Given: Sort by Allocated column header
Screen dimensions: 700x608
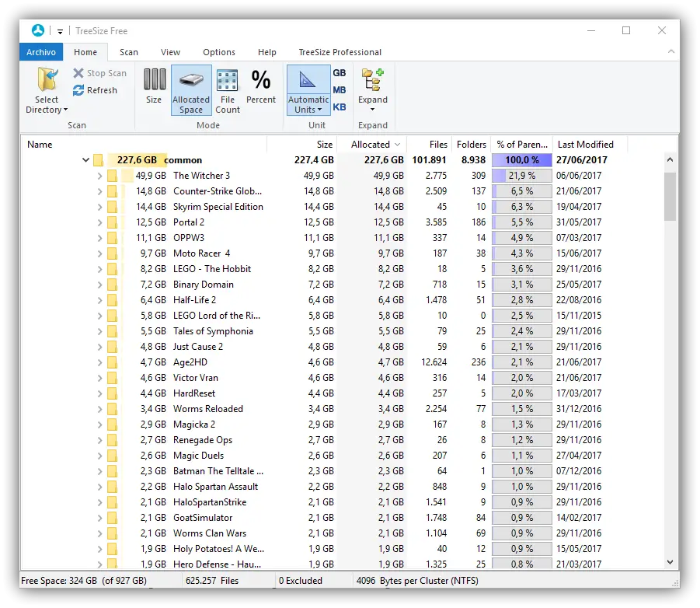Looking at the screenshot, I should [x=371, y=145].
